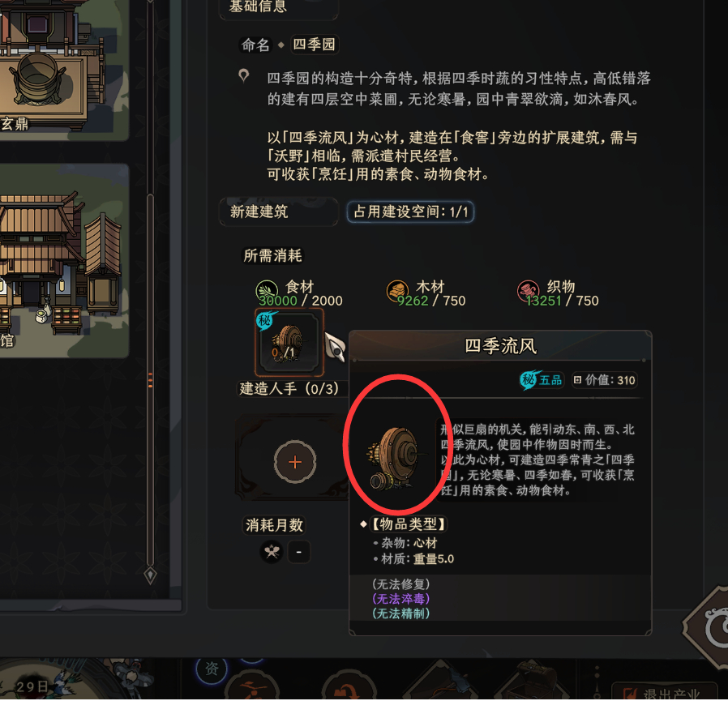728x701 pixels.
Task: Click the dash value beside 消耗月数
Action: [298, 552]
